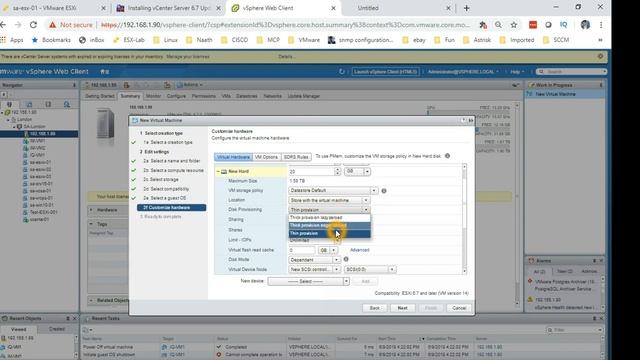The image size is (640, 360).
Task: Select the Virtual Hardware tab
Action: [233, 157]
